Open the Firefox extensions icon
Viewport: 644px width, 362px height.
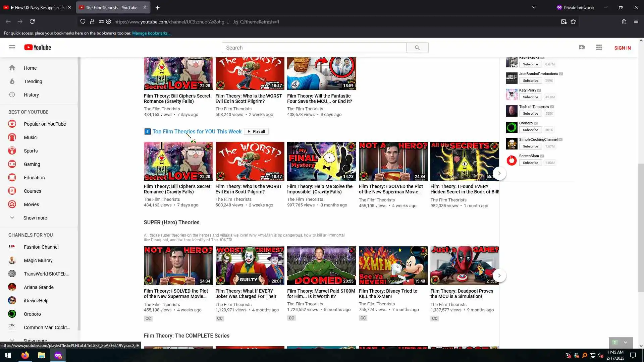[624, 21]
